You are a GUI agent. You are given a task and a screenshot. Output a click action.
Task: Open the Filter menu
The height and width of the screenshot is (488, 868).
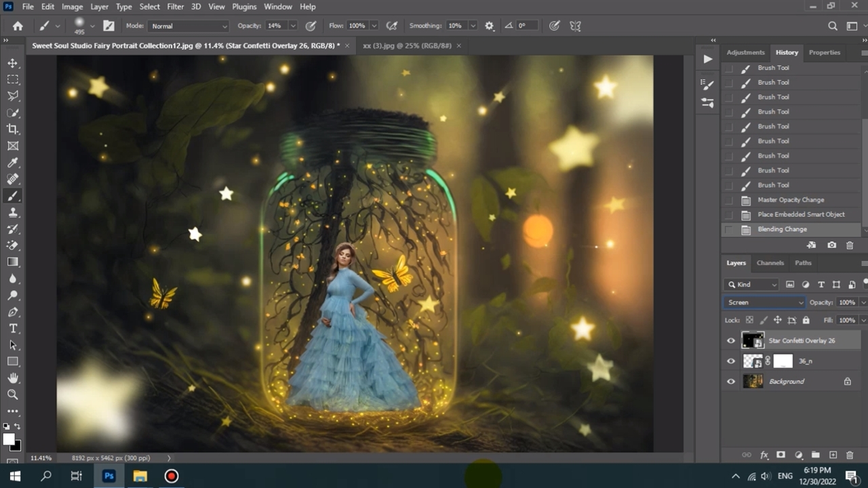pyautogui.click(x=175, y=7)
